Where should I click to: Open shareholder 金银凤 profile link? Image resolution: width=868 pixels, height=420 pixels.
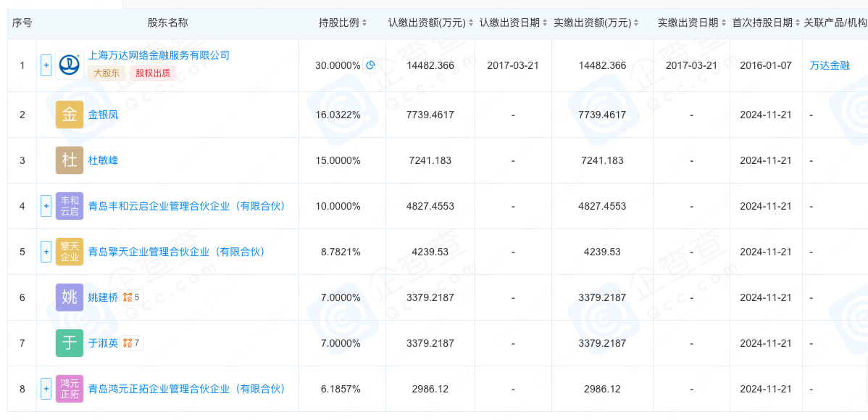pos(103,115)
